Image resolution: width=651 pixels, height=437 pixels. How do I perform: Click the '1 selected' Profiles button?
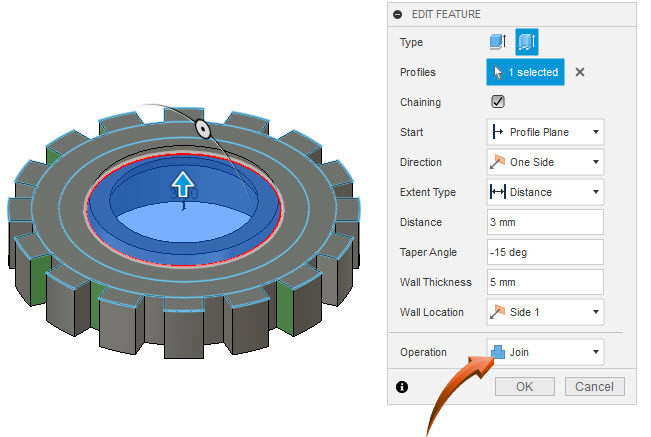525,72
